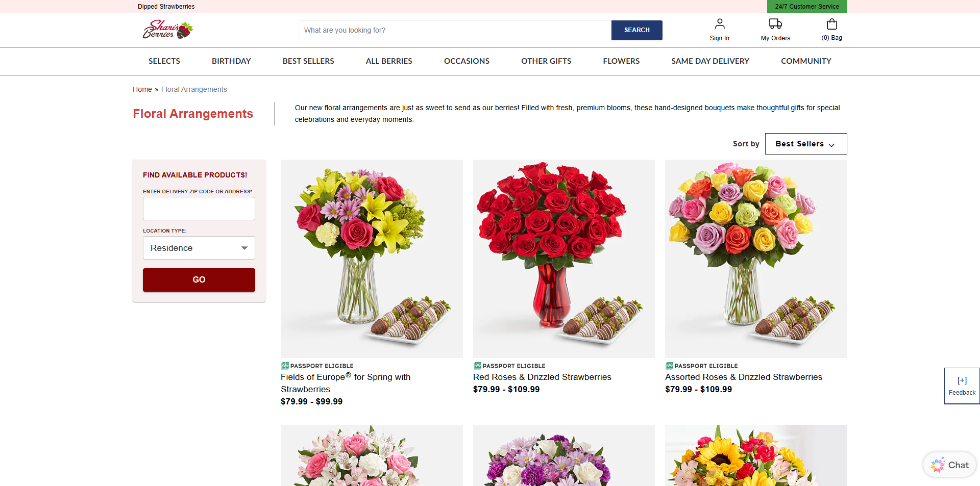Click the Shari's Berries logo

pyautogui.click(x=167, y=30)
